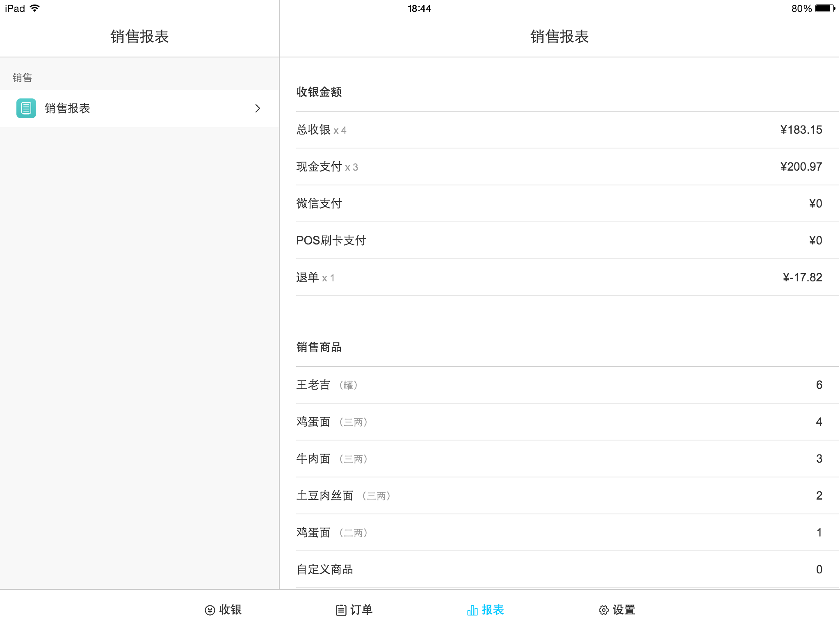
Task: Switch to the 收银 tab label
Action: [230, 610]
